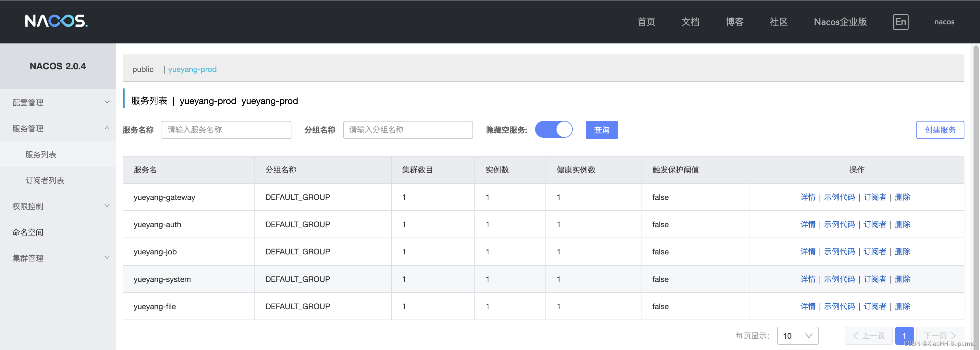View 订阅者 for yueyang-auth

874,224
